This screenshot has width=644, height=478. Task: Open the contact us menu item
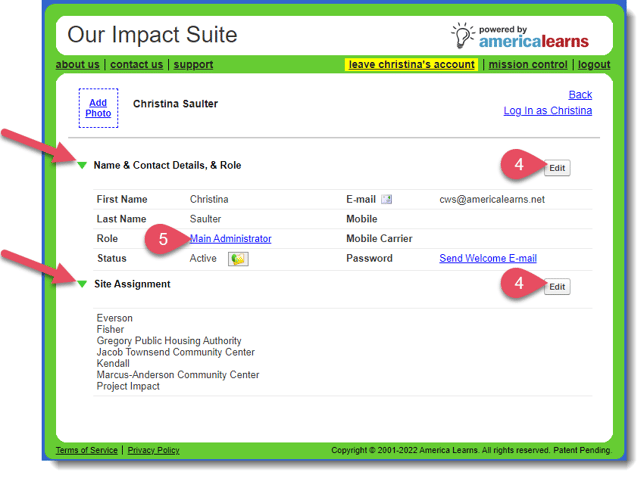136,65
